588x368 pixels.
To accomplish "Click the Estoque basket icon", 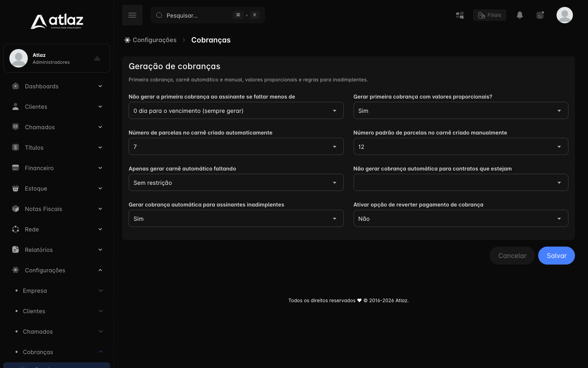I will pyautogui.click(x=16, y=188).
